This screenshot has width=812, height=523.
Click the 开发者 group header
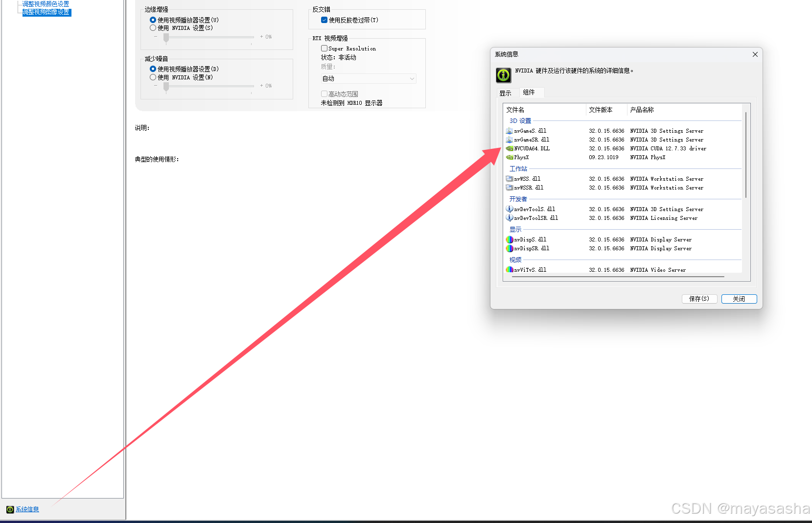(x=518, y=199)
